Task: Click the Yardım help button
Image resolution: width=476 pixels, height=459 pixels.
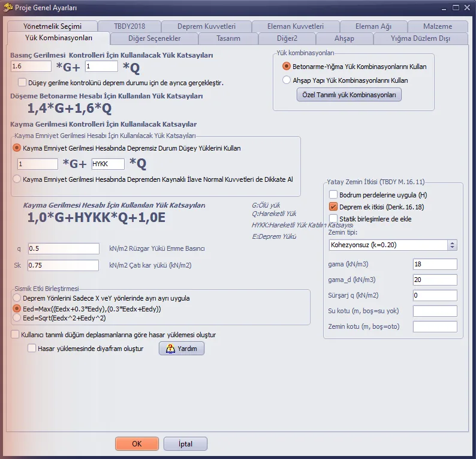Action: click(x=182, y=349)
